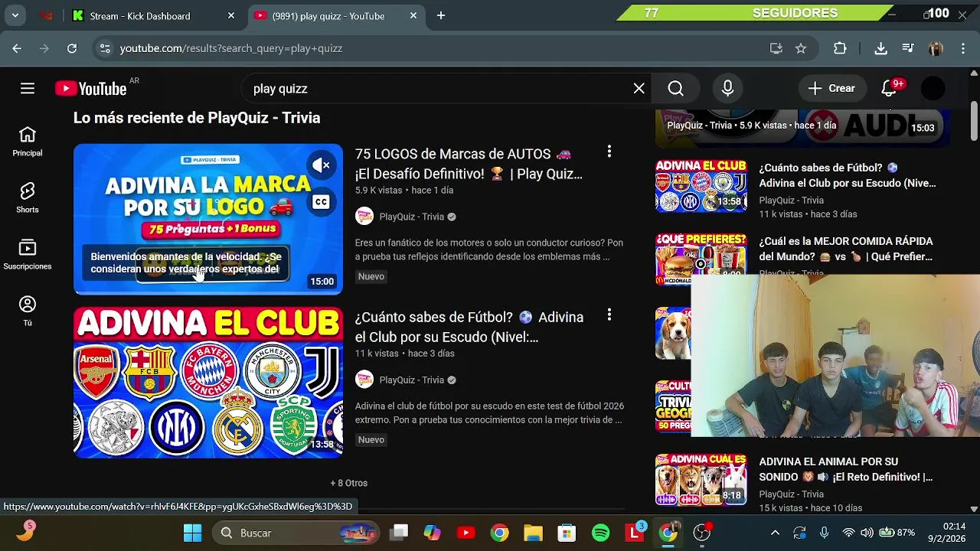Open the Chrome extensions puzzle icon
Screen dimensions: 980x551
point(840,48)
